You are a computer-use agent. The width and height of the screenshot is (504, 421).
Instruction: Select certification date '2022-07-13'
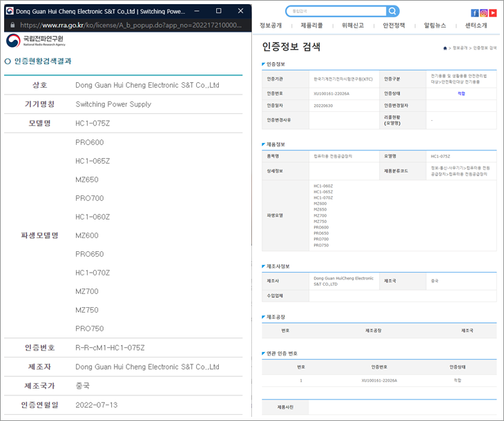97,405
